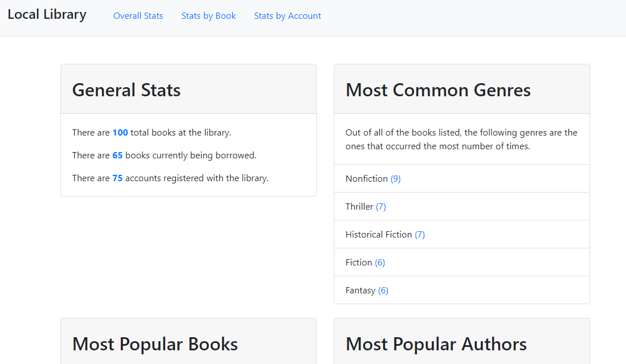The height and width of the screenshot is (364, 626).
Task: Click the Most Common Genres card header
Action: click(438, 90)
